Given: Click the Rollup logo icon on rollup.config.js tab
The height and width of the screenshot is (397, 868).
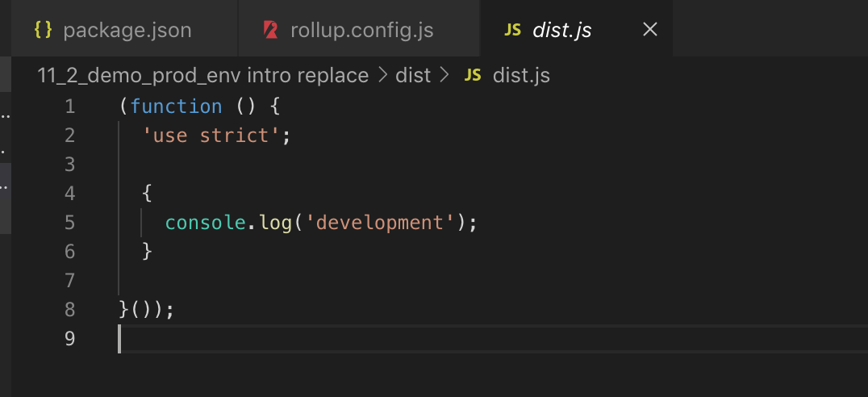Looking at the screenshot, I should [x=271, y=31].
